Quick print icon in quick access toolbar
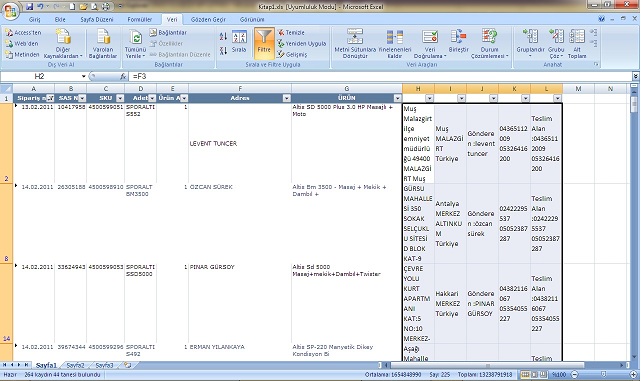 [106, 7]
